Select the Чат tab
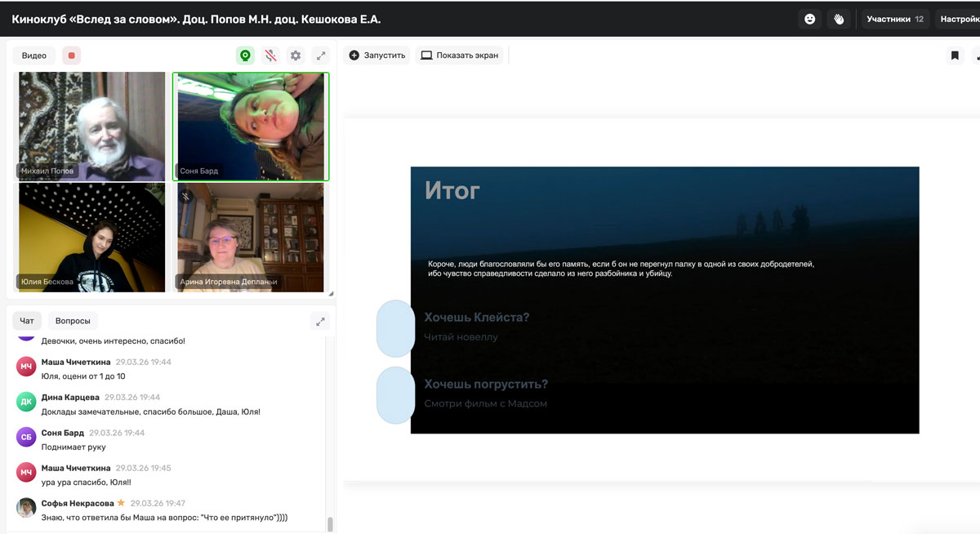The image size is (980, 534). (27, 321)
